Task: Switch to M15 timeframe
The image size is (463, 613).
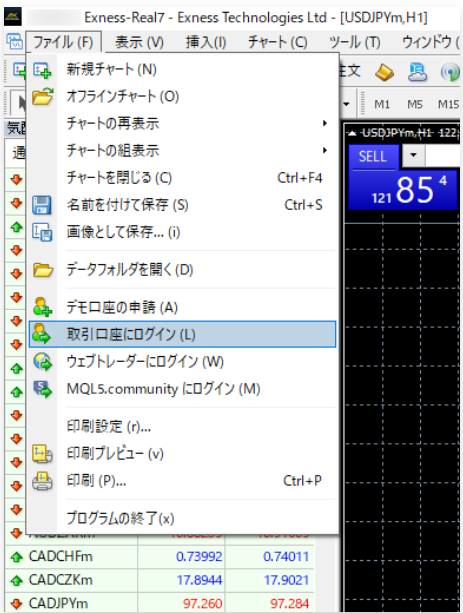Action: click(448, 104)
